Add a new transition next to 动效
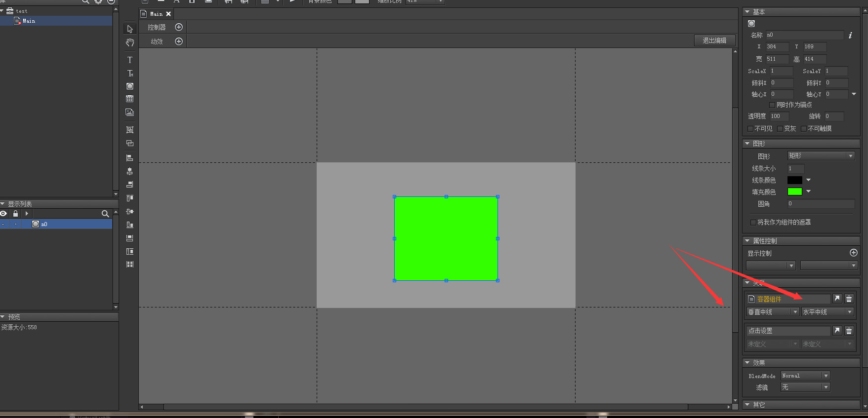868x418 pixels. [179, 41]
